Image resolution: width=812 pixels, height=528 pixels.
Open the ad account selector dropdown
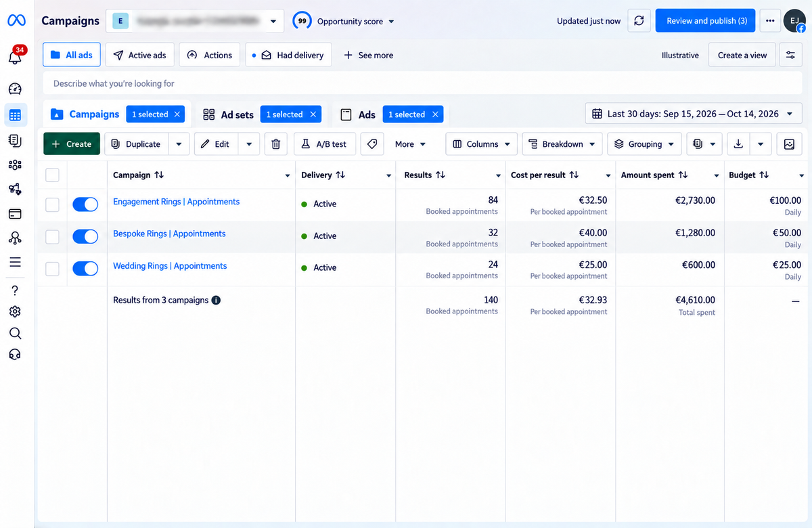point(195,21)
